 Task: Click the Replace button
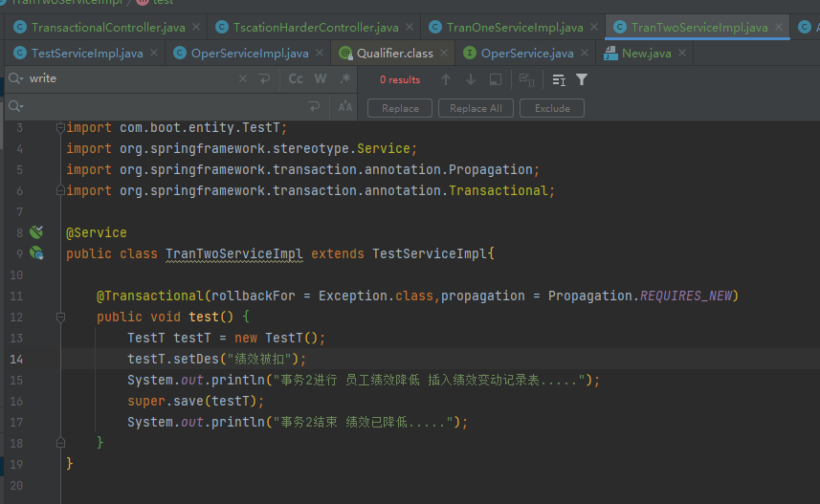400,108
